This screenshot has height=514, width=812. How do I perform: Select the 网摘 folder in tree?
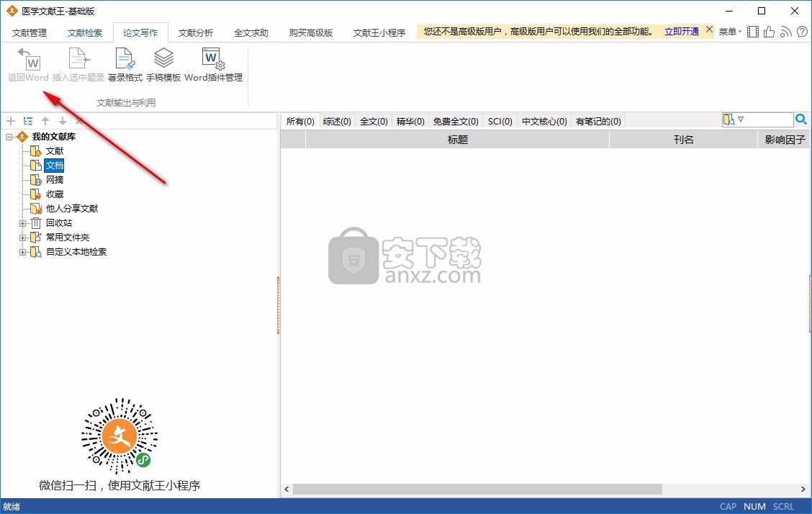coord(55,180)
